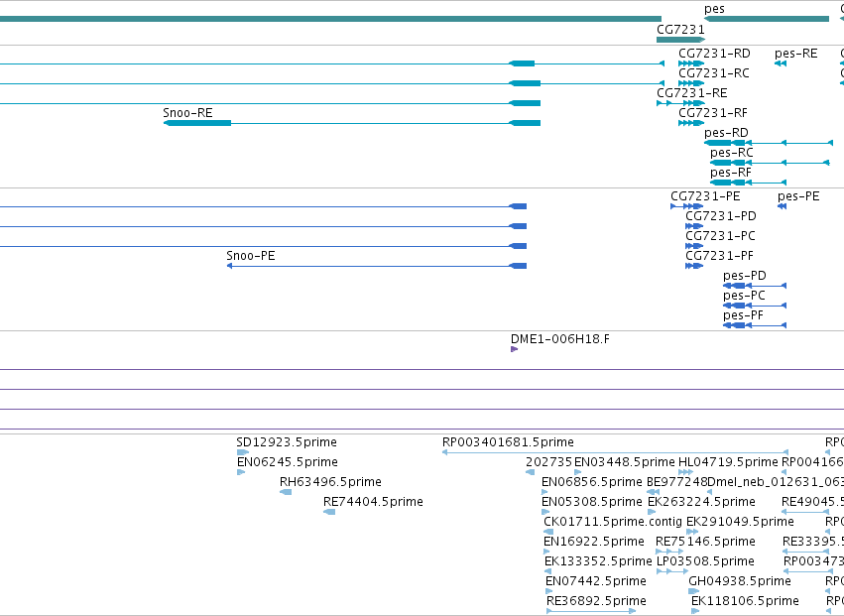Select EST EK291049.5prime
The width and height of the screenshot is (844, 616).
click(740, 522)
